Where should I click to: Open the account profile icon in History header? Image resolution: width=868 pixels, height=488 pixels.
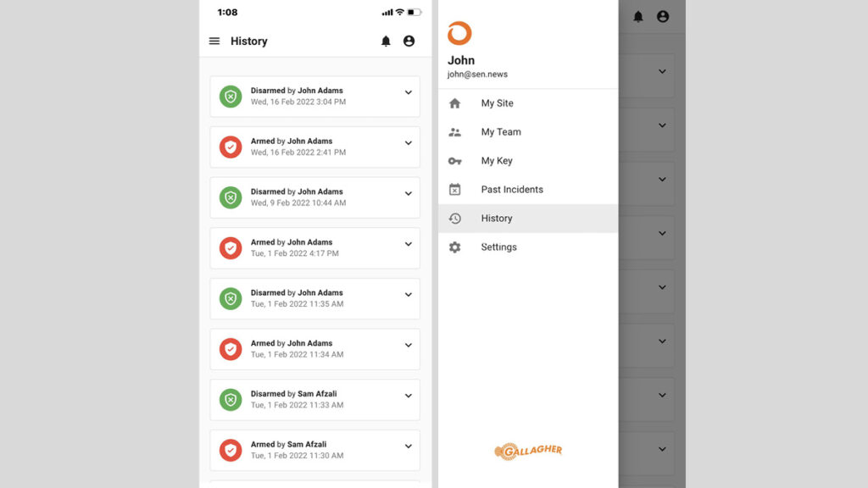coord(409,41)
